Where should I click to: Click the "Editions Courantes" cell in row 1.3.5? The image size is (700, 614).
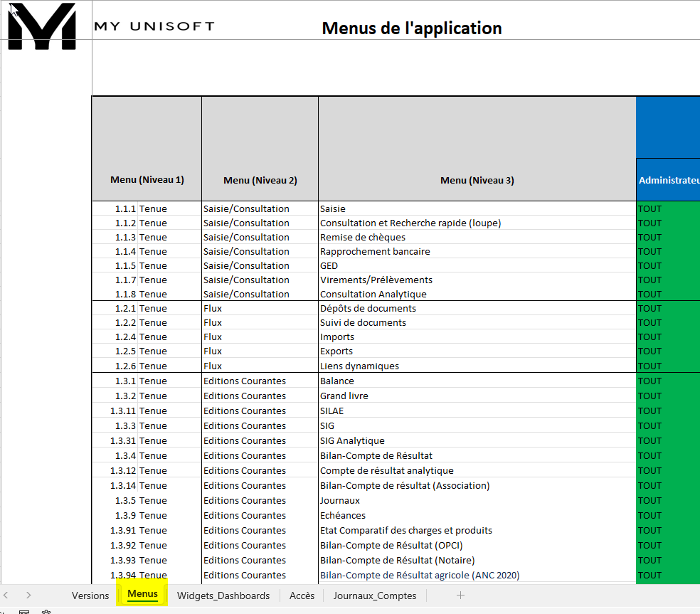(x=260, y=501)
